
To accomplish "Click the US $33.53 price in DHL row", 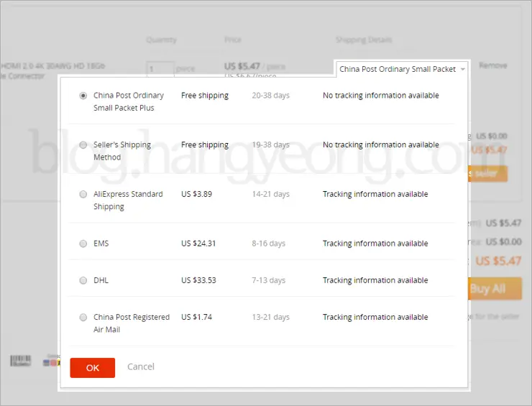I will 198,280.
